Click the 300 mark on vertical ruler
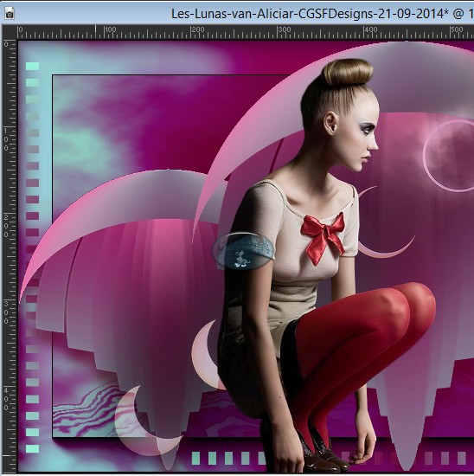The height and width of the screenshot is (476, 474). pyautogui.click(x=6, y=312)
